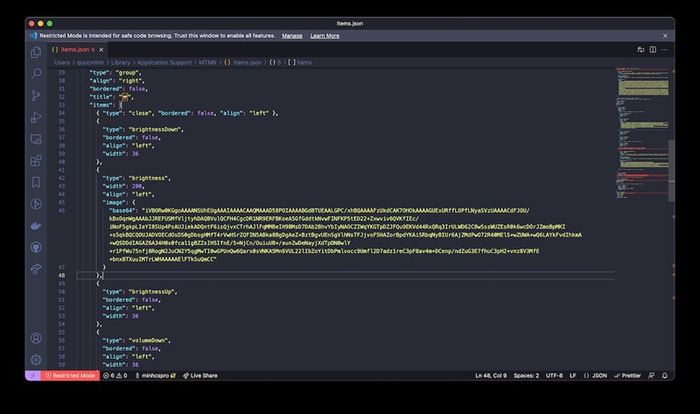Open the Run and Debug view
700x414 pixels.
[x=36, y=117]
